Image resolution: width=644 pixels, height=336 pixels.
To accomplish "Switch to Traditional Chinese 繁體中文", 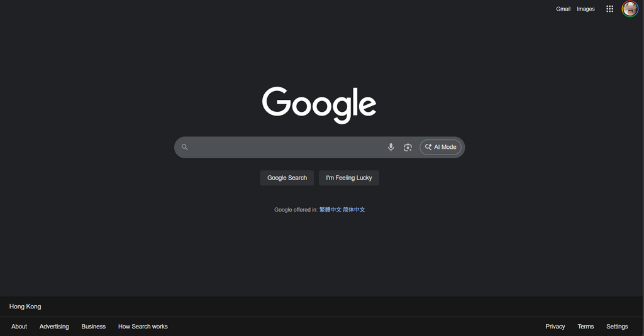I will coord(330,210).
